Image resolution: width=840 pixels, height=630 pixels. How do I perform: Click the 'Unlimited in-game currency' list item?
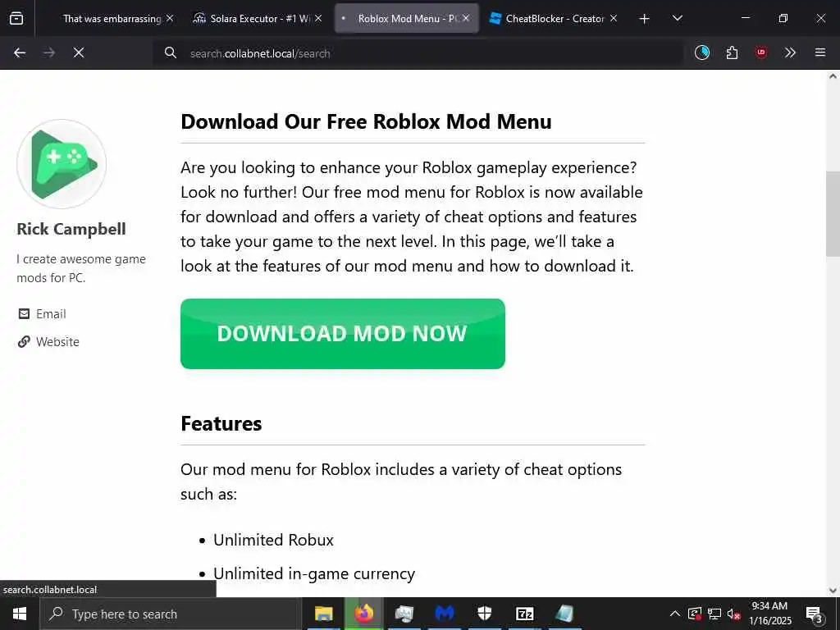point(314,573)
